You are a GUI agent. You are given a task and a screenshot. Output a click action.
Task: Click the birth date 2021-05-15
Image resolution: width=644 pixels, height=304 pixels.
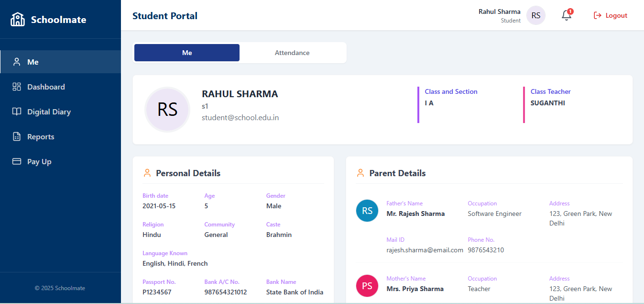(x=159, y=206)
